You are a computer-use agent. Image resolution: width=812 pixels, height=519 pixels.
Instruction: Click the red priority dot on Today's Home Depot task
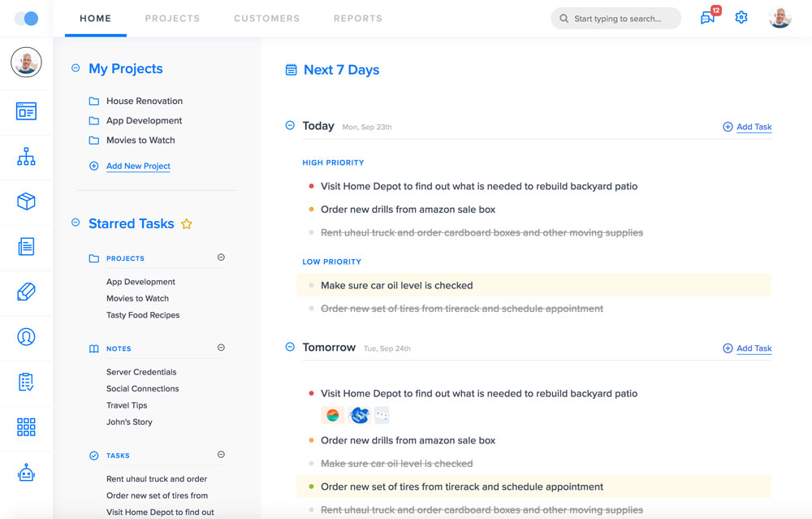point(311,187)
